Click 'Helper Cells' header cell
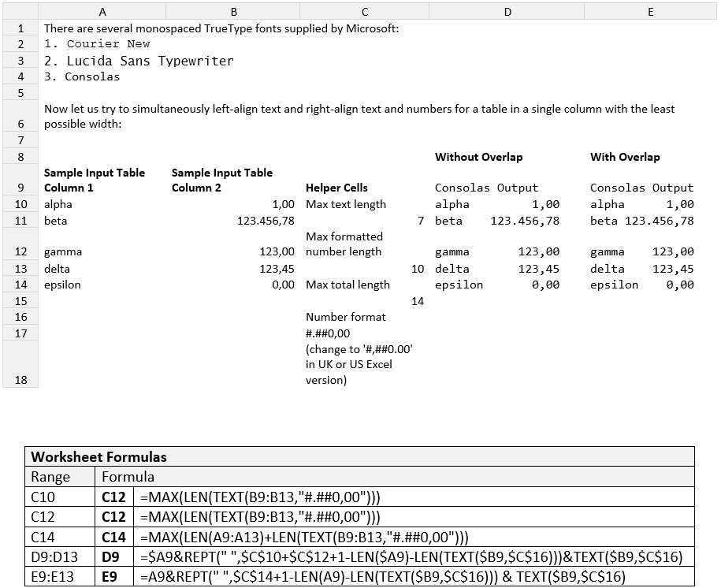The height and width of the screenshot is (588, 721). 336,188
